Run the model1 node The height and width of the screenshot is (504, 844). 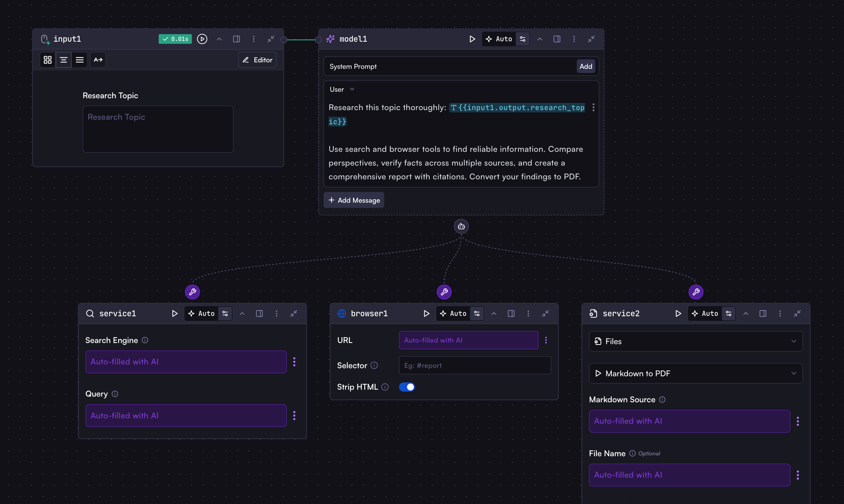(472, 39)
